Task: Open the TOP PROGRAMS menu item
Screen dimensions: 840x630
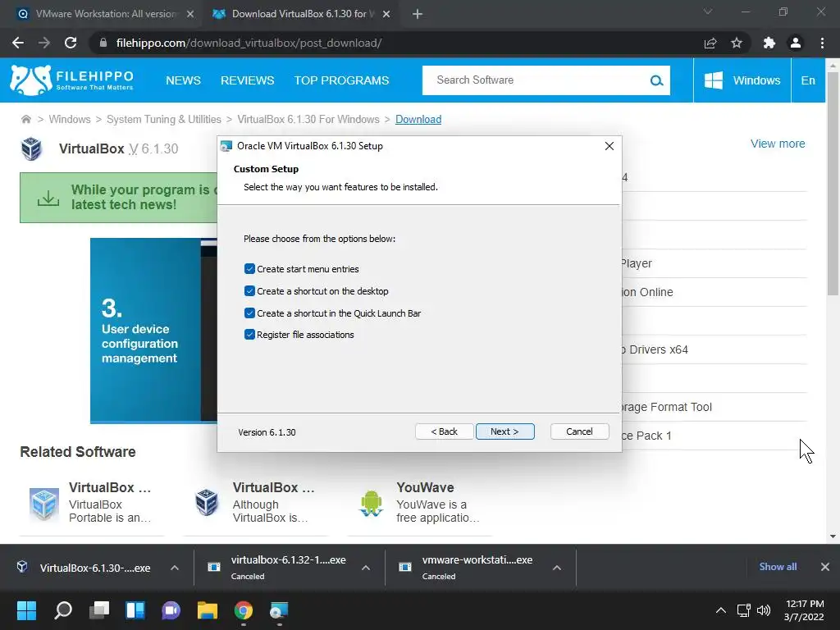Action: (341, 80)
